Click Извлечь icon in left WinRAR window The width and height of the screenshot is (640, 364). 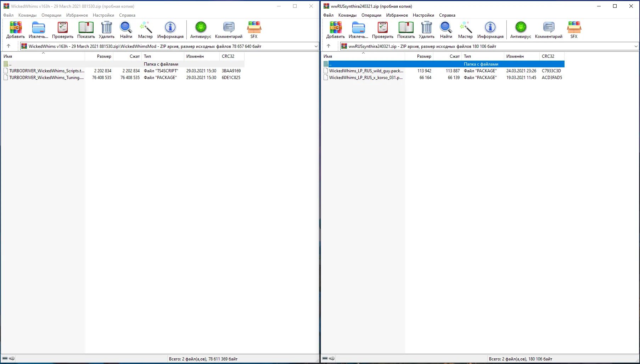[x=38, y=30]
